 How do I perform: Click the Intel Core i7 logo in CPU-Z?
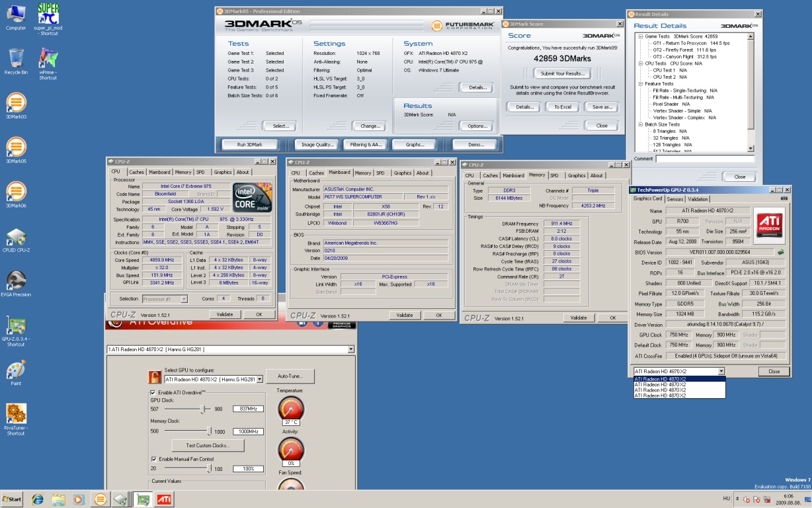[253, 197]
